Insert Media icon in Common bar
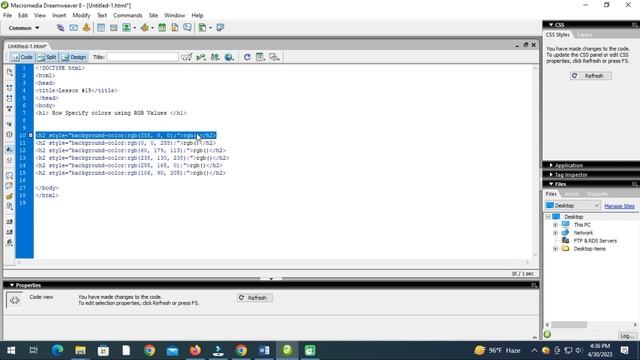 coord(144,28)
